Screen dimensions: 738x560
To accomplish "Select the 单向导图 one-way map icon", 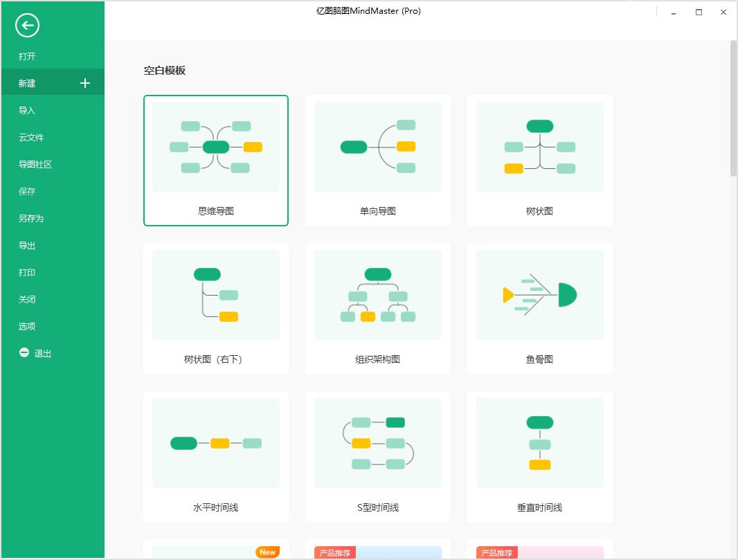I will (x=378, y=147).
